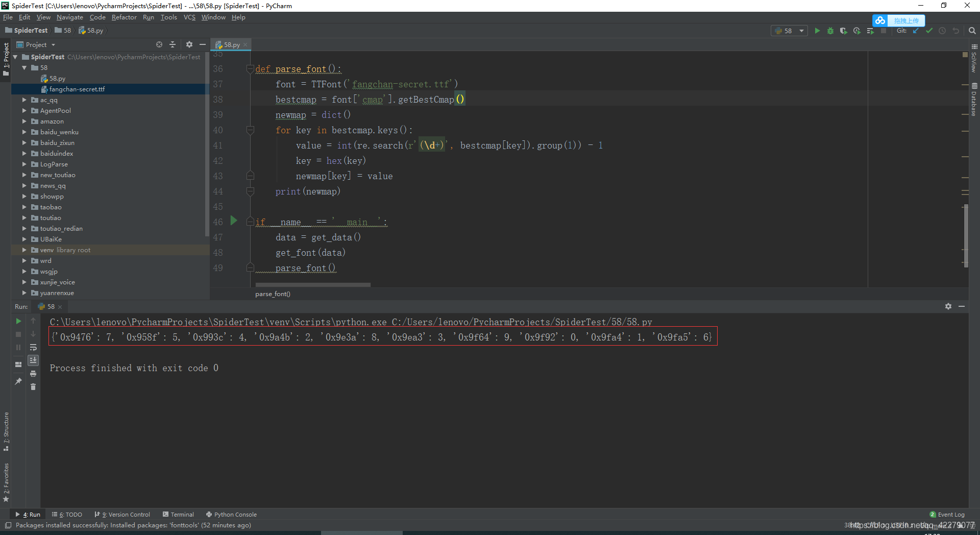Open the 6: TODO tool window
980x535 pixels.
pyautogui.click(x=67, y=514)
